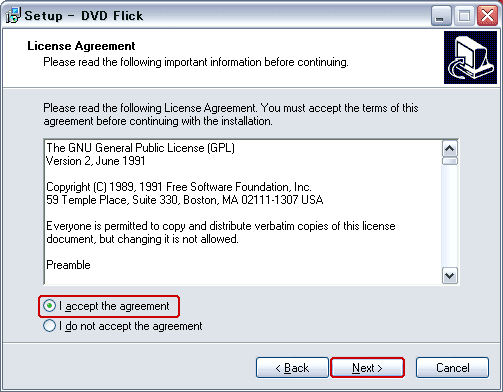Click the DVD Flick setup title bar icon
Screen dimensions: 503x392
pos(13,15)
